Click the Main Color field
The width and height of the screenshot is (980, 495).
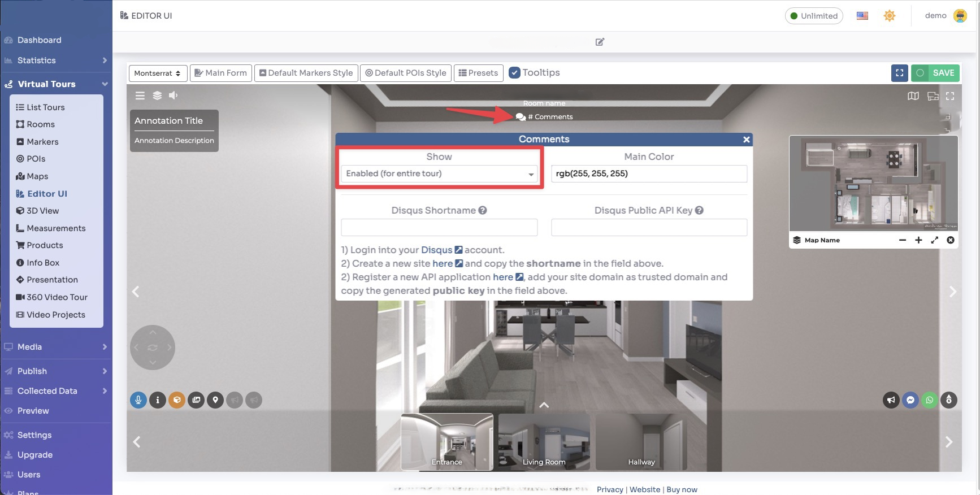(649, 173)
